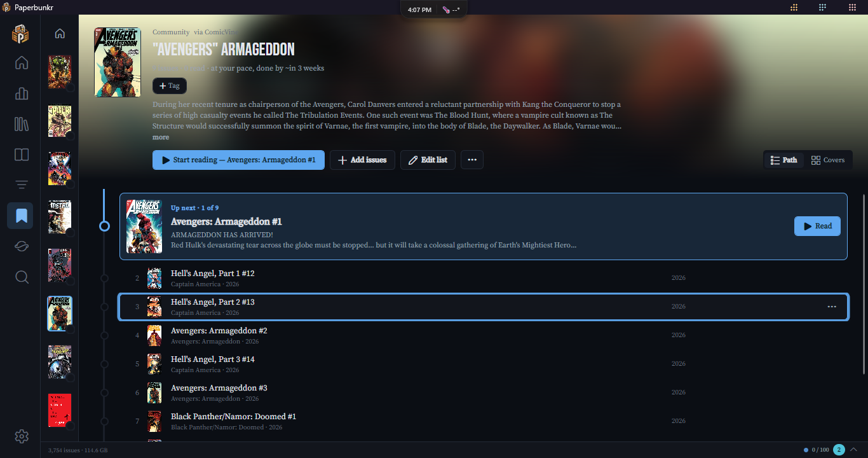Open Hell's Angel, Part 3 #14 row
The height and width of the screenshot is (458, 868).
click(x=483, y=364)
